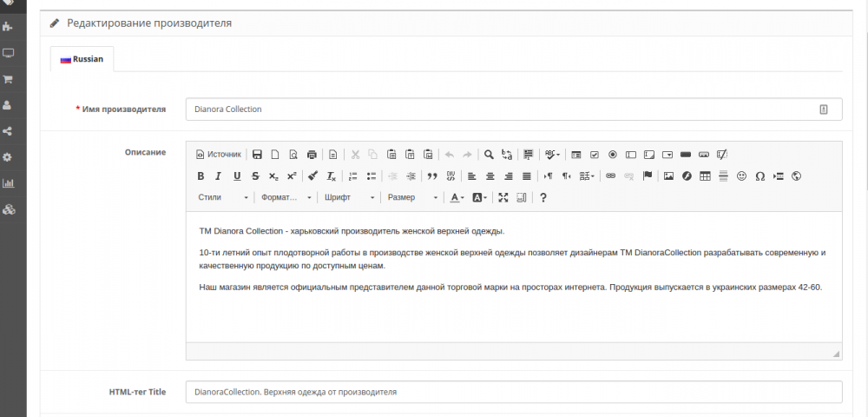
Task: Click the Select All icon
Action: 528,155
